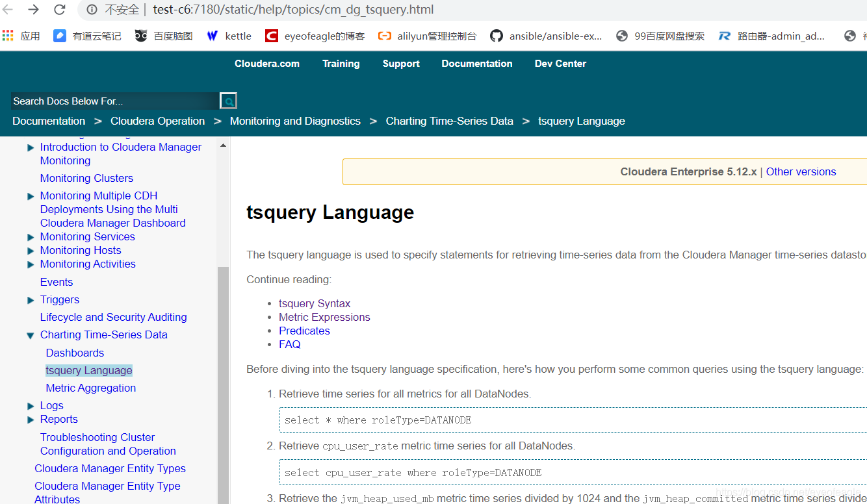
Task: Click the search docs magnifier button
Action: [229, 101]
